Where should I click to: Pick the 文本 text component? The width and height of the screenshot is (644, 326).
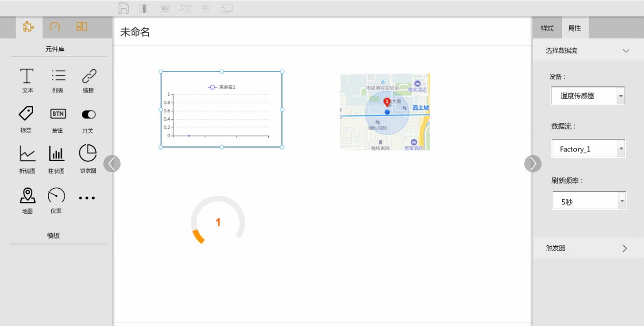coord(27,80)
